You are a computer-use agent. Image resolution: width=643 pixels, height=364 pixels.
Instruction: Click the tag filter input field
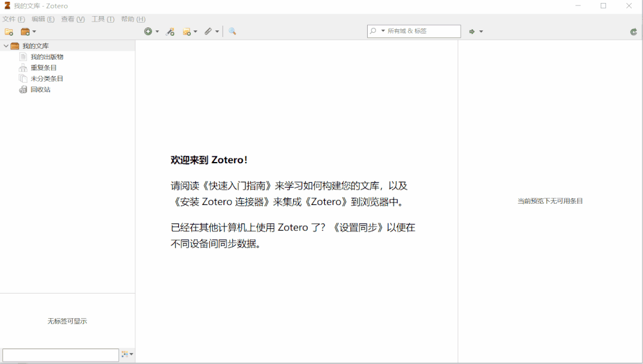(x=60, y=354)
